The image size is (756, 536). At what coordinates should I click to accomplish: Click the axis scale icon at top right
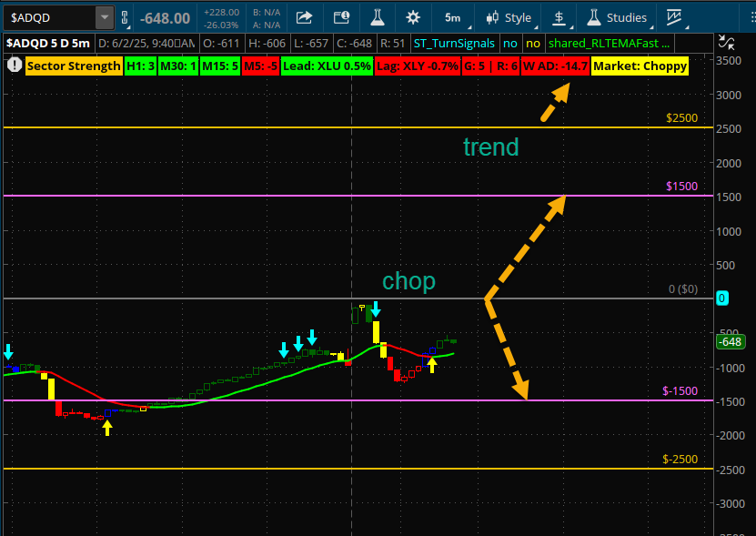(x=725, y=42)
